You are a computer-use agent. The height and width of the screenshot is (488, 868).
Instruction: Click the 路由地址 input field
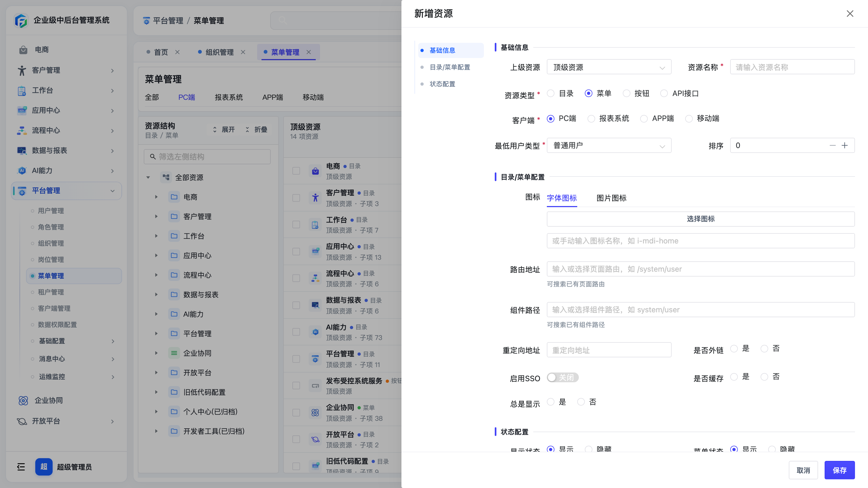[x=701, y=269]
